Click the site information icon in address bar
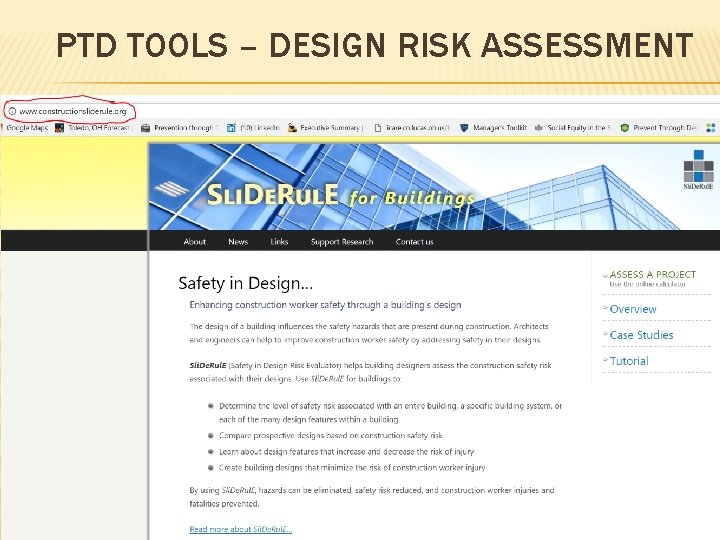The height and width of the screenshot is (540, 720). coord(12,111)
